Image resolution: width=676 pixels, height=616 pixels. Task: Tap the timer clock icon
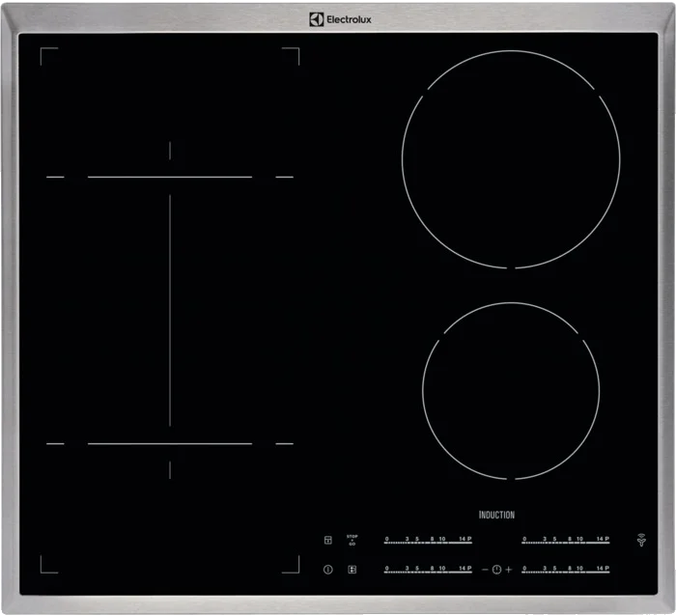click(496, 570)
